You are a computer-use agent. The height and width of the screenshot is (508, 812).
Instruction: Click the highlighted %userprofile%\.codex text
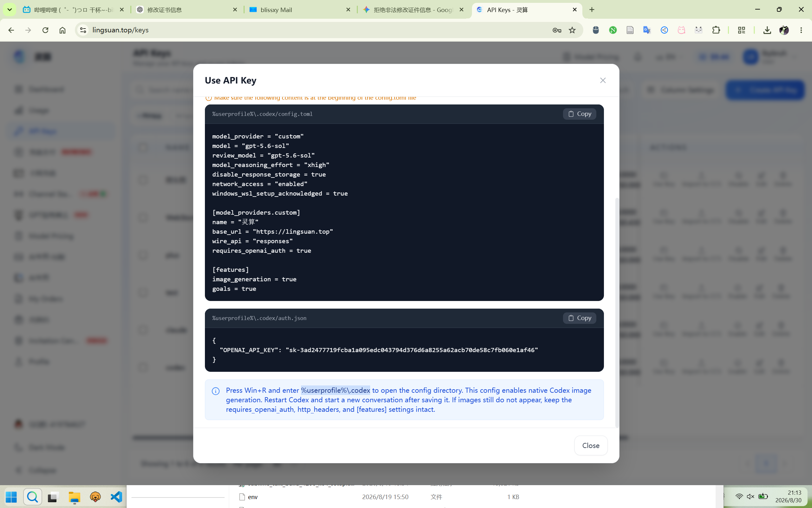pyautogui.click(x=335, y=391)
